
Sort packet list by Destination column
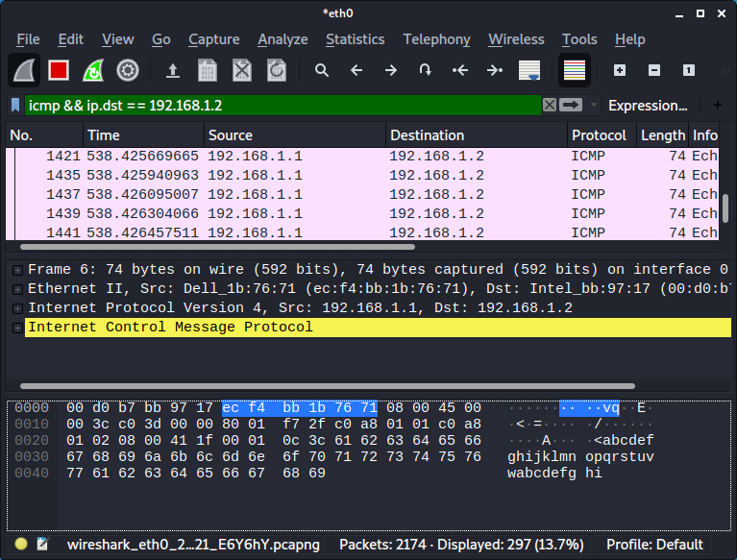(x=477, y=135)
